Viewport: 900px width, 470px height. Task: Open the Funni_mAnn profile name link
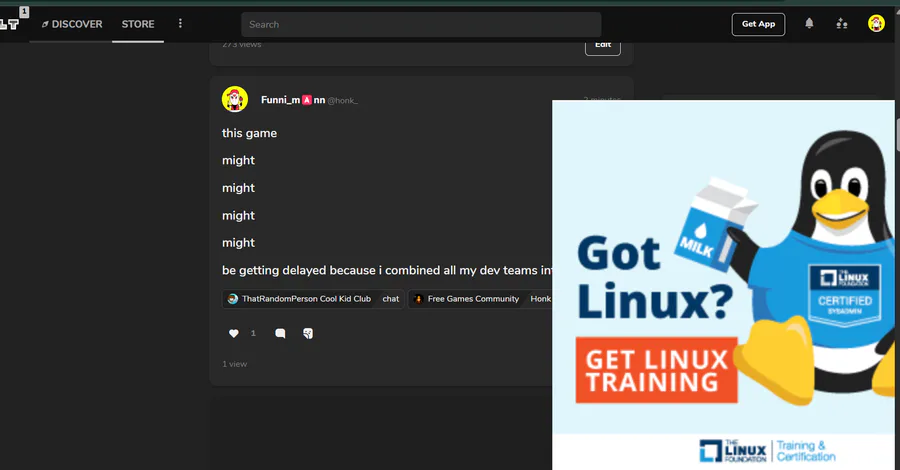293,100
